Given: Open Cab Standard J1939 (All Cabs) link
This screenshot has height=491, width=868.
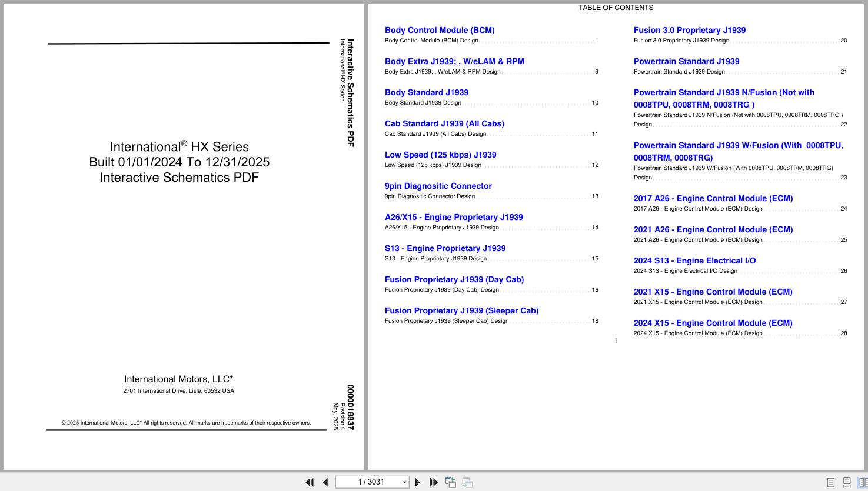Looking at the screenshot, I should [444, 123].
